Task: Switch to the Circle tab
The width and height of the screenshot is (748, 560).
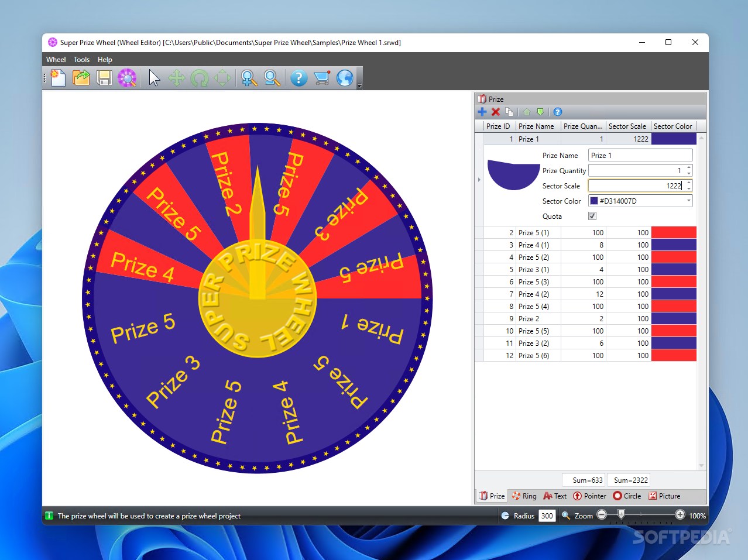Action: coord(627,496)
